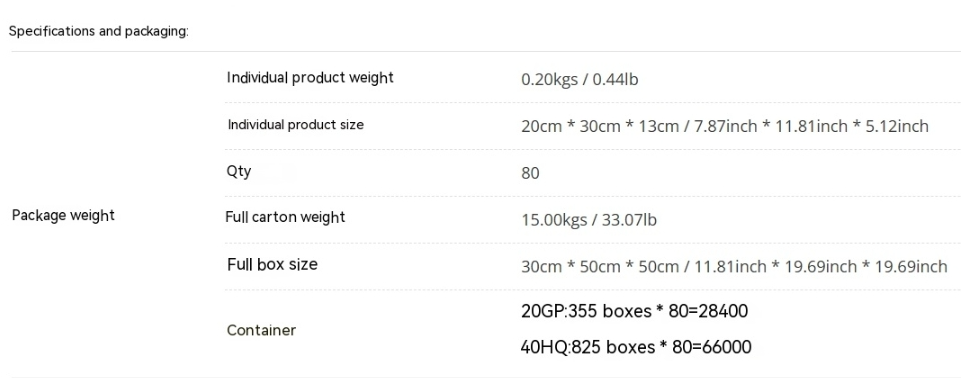Click the 'Qty' label
The image size is (973, 378).
[x=238, y=171]
